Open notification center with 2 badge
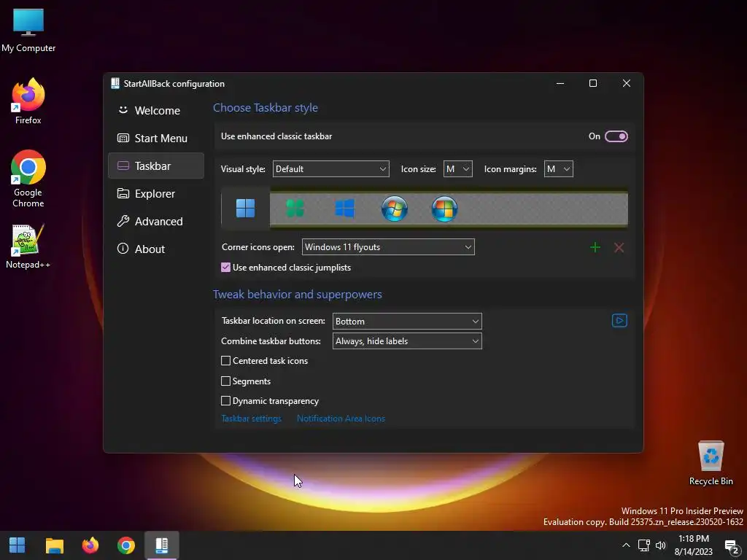747x560 pixels. pyautogui.click(x=731, y=546)
